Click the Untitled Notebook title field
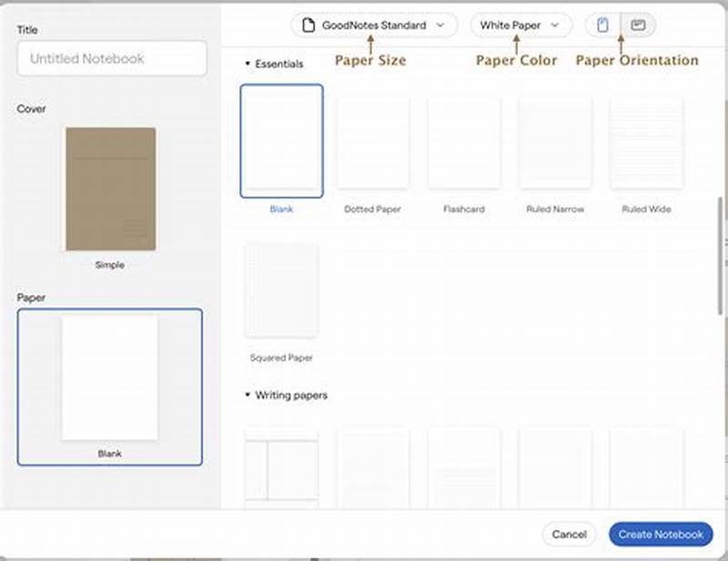 (111, 58)
